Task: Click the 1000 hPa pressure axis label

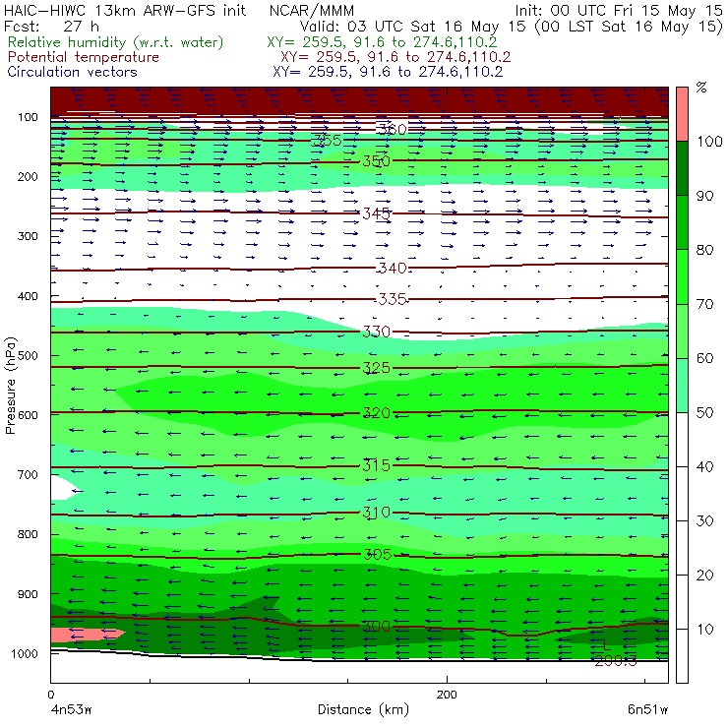Action: click(x=25, y=653)
